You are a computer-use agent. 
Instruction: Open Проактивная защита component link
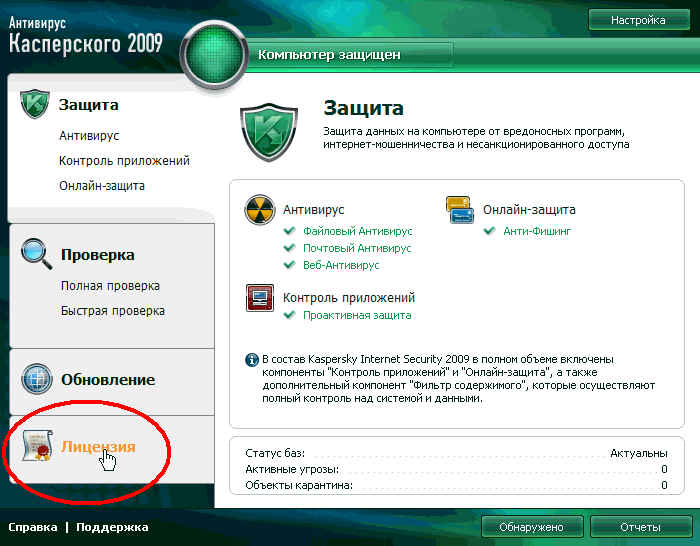357,315
